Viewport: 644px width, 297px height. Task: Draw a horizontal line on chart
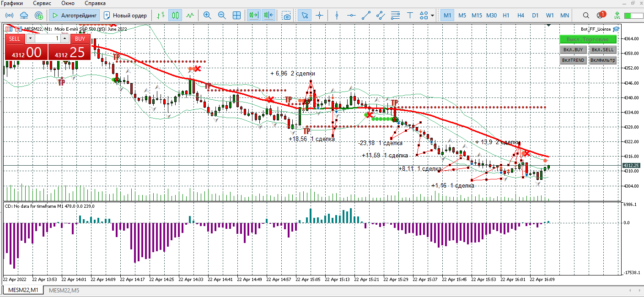[351, 15]
